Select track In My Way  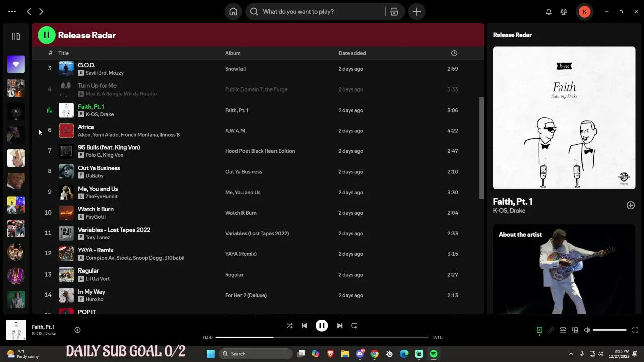(92, 292)
